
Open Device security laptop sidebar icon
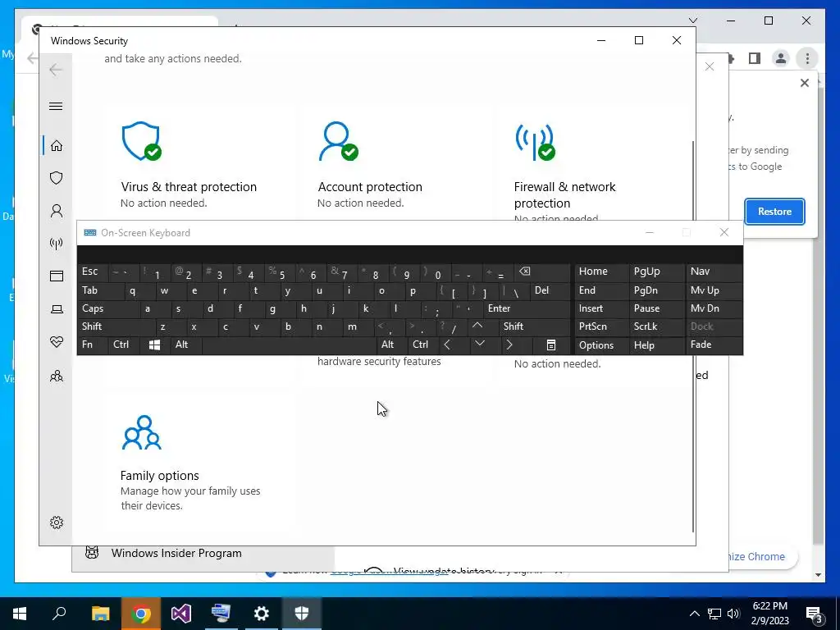pos(57,309)
